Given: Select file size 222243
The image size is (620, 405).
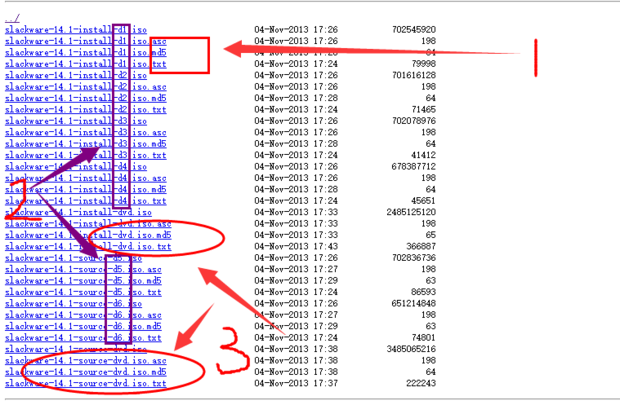Looking at the screenshot, I should point(422,384).
